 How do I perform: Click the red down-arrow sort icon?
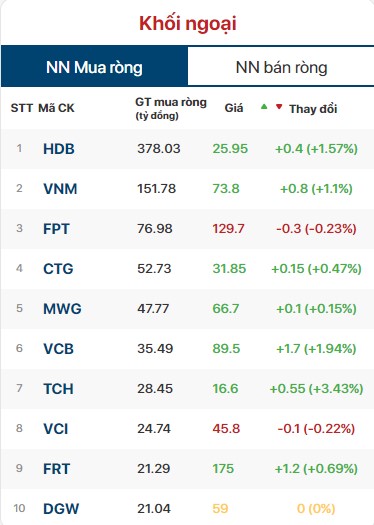[279, 107]
